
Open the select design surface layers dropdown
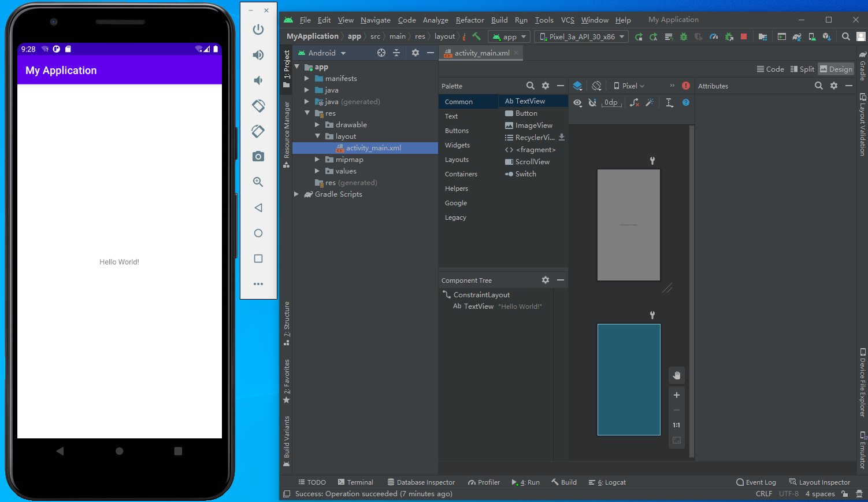click(x=577, y=86)
